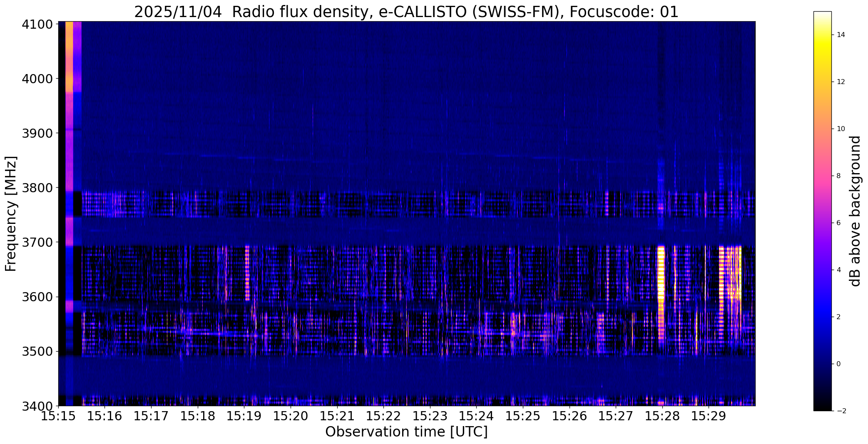Click the 15:25 time tick label
The image size is (868, 444).
point(523,416)
